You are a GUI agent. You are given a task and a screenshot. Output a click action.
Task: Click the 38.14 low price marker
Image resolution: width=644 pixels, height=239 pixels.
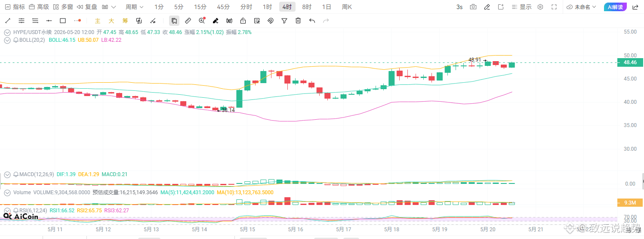(228, 110)
